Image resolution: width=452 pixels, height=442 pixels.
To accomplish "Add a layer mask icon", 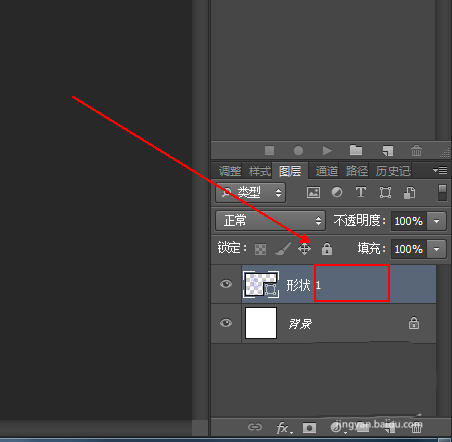I will [309, 428].
